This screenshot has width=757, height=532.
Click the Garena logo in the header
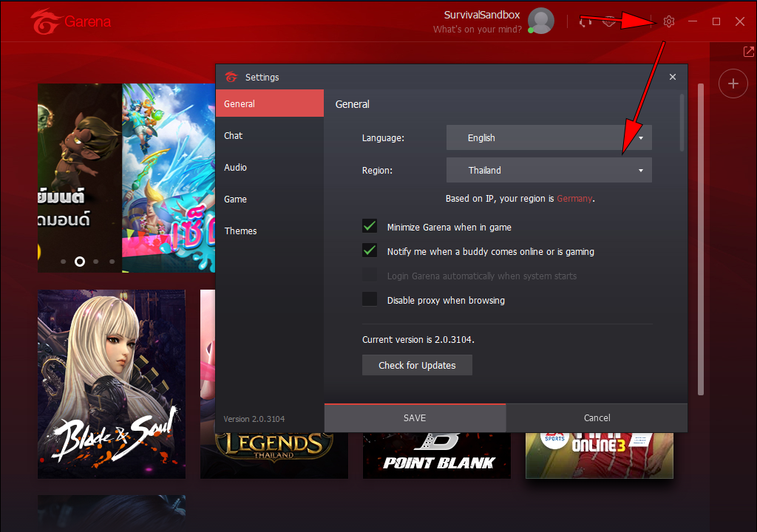(x=70, y=21)
